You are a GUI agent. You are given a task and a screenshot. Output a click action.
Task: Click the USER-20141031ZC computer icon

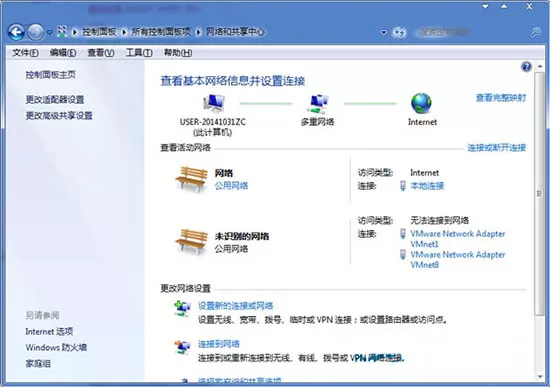pos(214,104)
